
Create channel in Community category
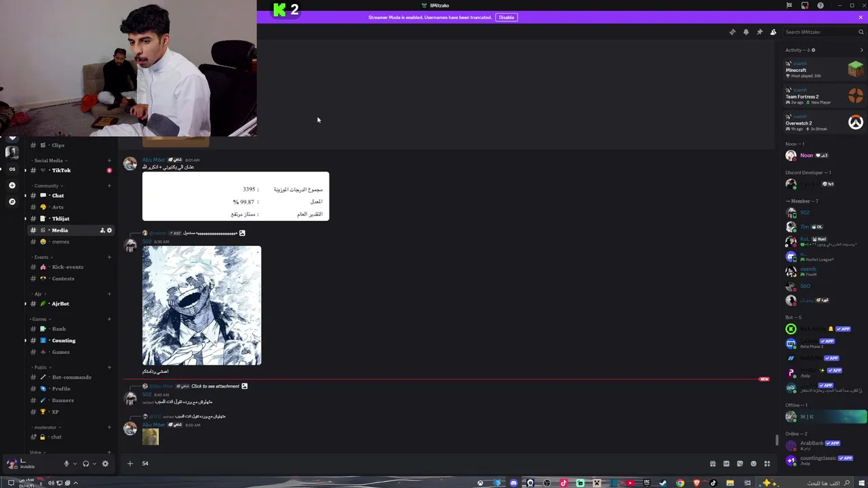(109, 186)
